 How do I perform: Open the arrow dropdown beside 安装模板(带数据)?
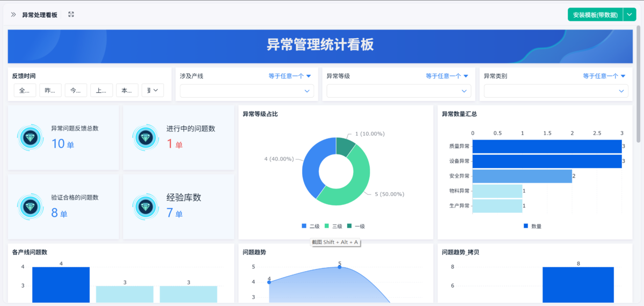(630, 14)
